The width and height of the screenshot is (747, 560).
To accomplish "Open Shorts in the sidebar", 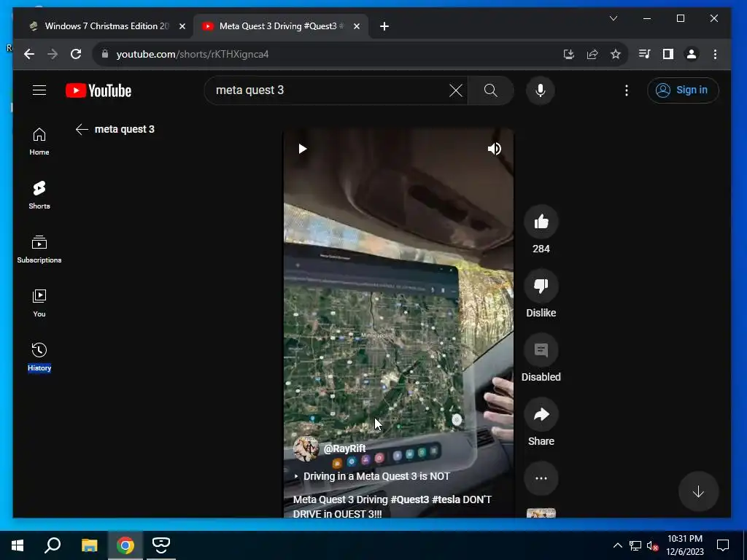I will (39, 195).
